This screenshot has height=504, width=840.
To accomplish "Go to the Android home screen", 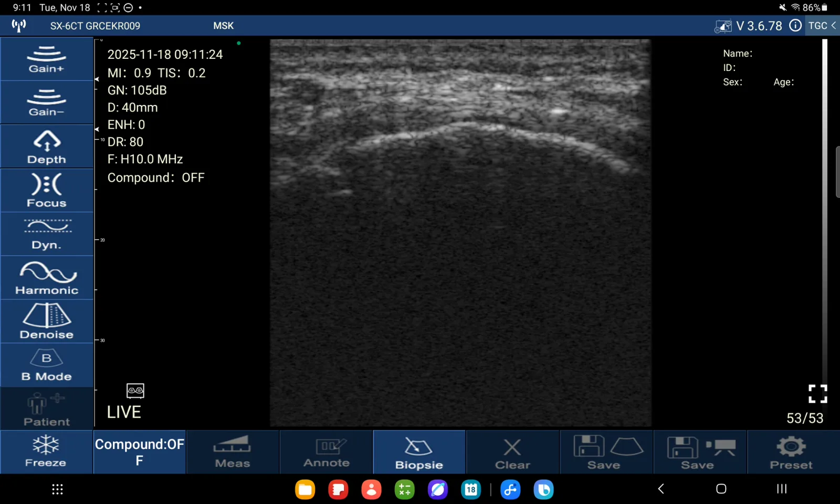I will click(x=721, y=489).
